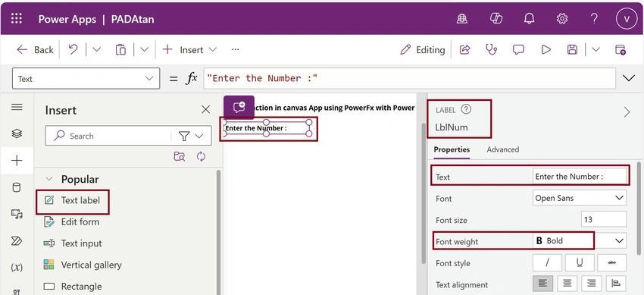644x295 pixels.
Task: Open the property selector dropdown showing Text
Action: pos(86,78)
